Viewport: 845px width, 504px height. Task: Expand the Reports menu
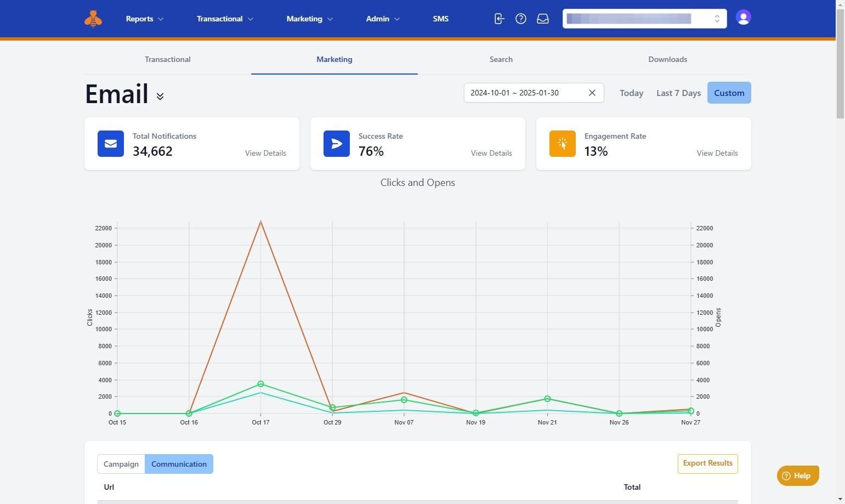[x=145, y=19]
